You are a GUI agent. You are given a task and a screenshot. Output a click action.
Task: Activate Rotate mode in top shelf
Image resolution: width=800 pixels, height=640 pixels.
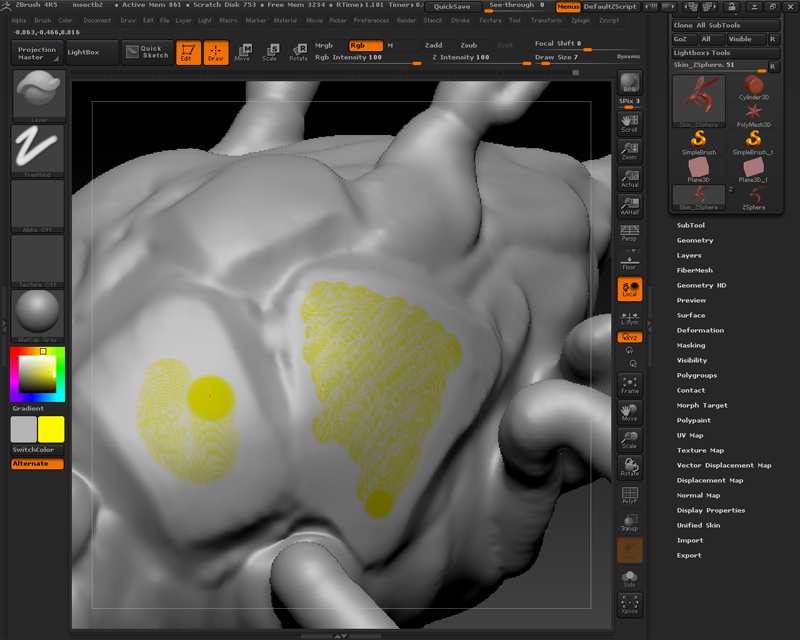point(298,53)
